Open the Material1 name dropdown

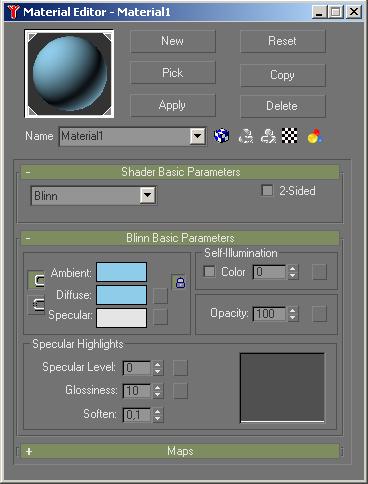[x=197, y=136]
